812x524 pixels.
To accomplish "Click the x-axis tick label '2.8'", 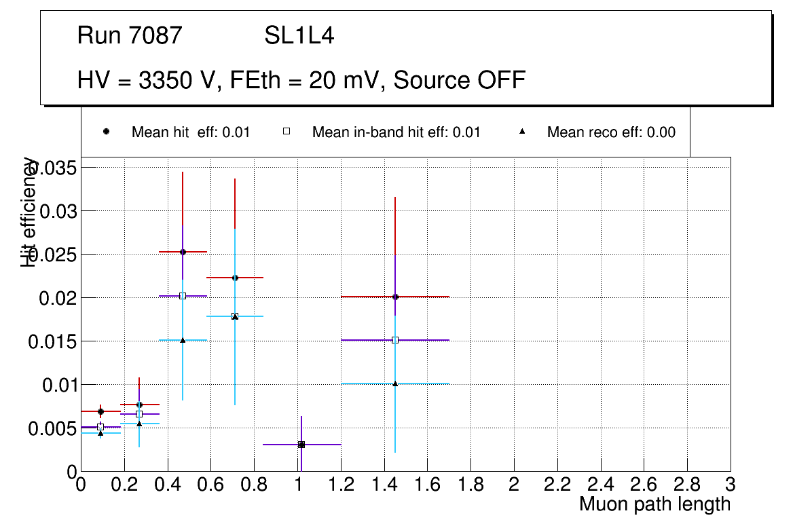I will [x=687, y=485].
